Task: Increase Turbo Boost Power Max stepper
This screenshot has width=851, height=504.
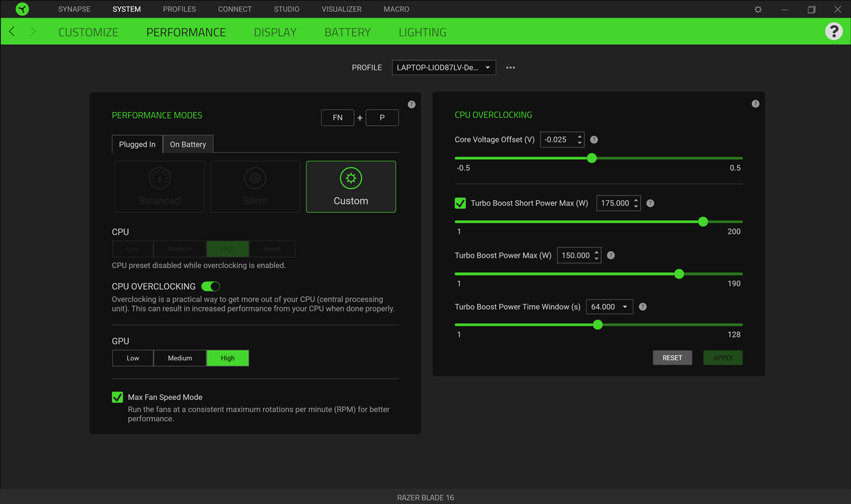Action: (596, 252)
